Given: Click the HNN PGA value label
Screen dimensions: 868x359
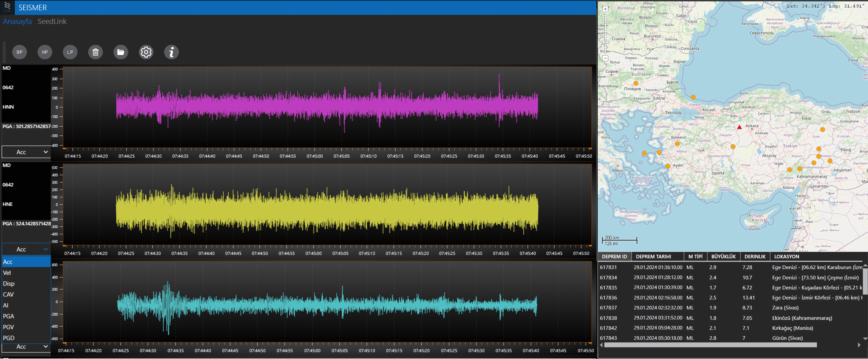Looking at the screenshot, I should coord(27,126).
